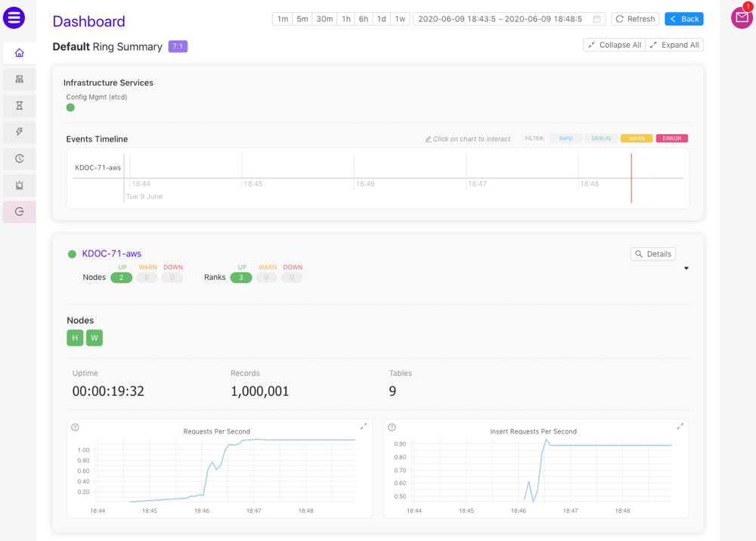Expand the KDOC-71-aws panel chevron
The height and width of the screenshot is (541, 756).
(686, 268)
